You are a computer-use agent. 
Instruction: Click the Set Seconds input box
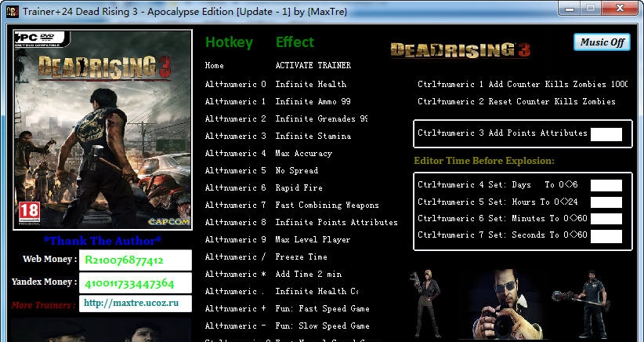coord(606,236)
